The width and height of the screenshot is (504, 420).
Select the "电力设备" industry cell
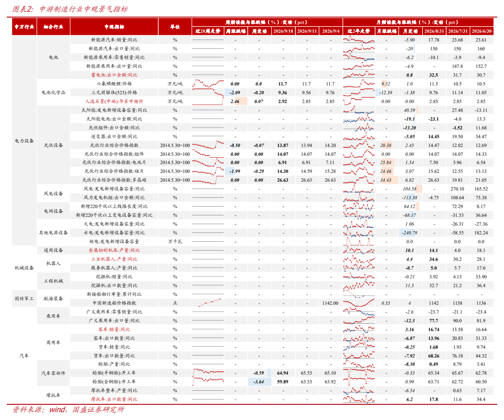24,141
